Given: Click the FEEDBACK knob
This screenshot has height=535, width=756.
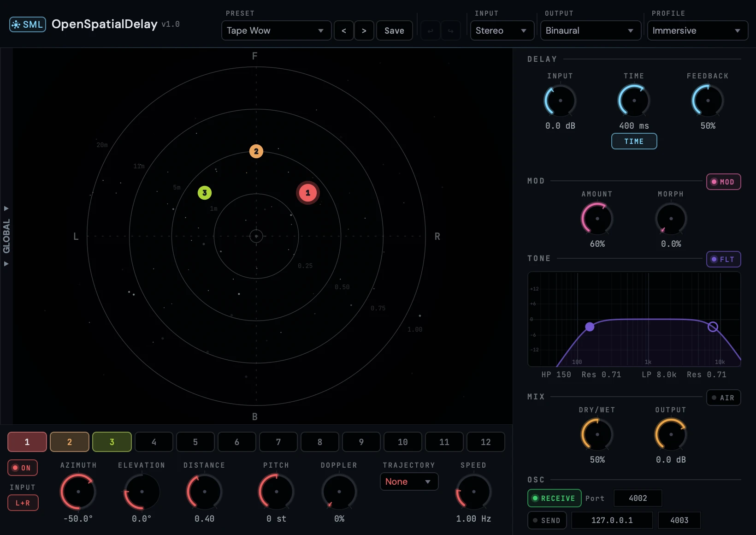Looking at the screenshot, I should click(708, 100).
